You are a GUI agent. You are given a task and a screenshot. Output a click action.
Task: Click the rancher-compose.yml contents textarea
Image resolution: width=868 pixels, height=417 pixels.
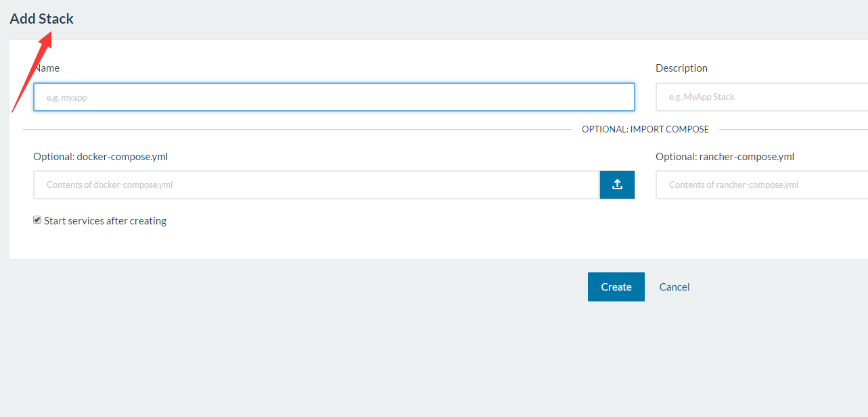pos(761,185)
